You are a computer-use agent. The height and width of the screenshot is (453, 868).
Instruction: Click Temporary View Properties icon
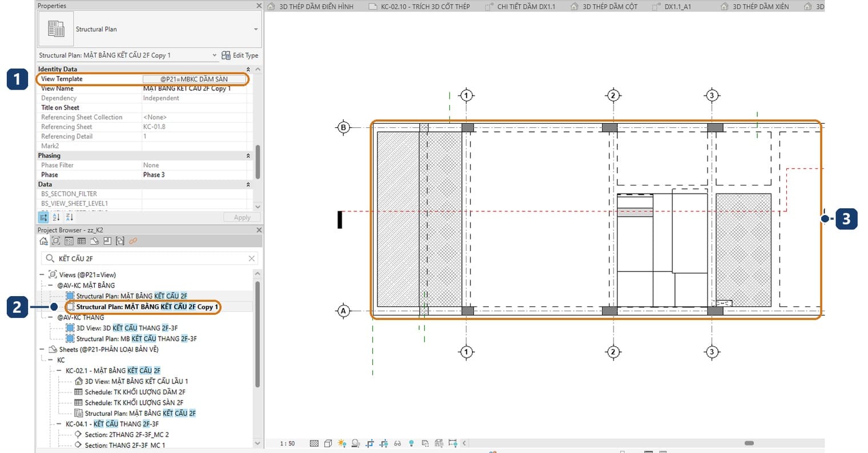pyautogui.click(x=425, y=443)
